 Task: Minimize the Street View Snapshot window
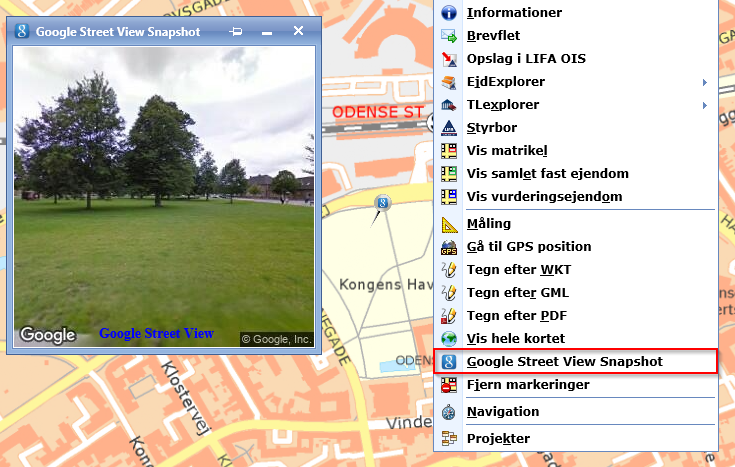coord(267,32)
